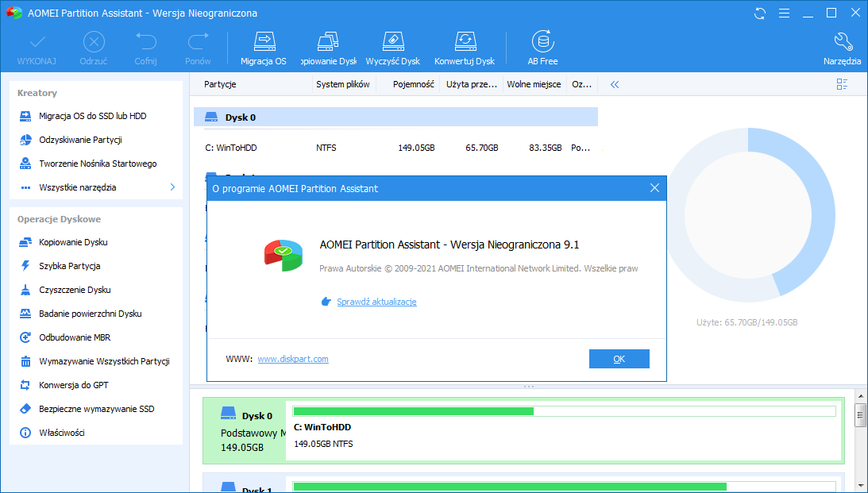Switch partition list view layout icon
Image resolution: width=868 pixels, height=493 pixels.
[x=842, y=84]
